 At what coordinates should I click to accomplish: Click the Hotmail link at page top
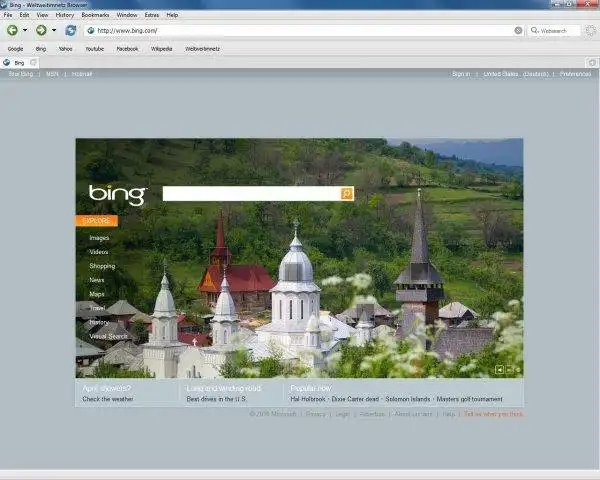82,74
